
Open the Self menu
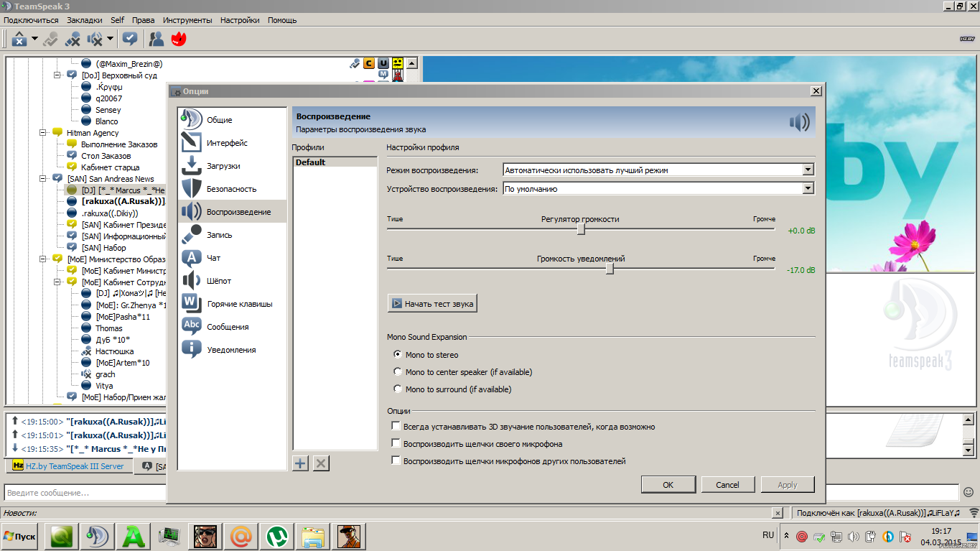117,20
